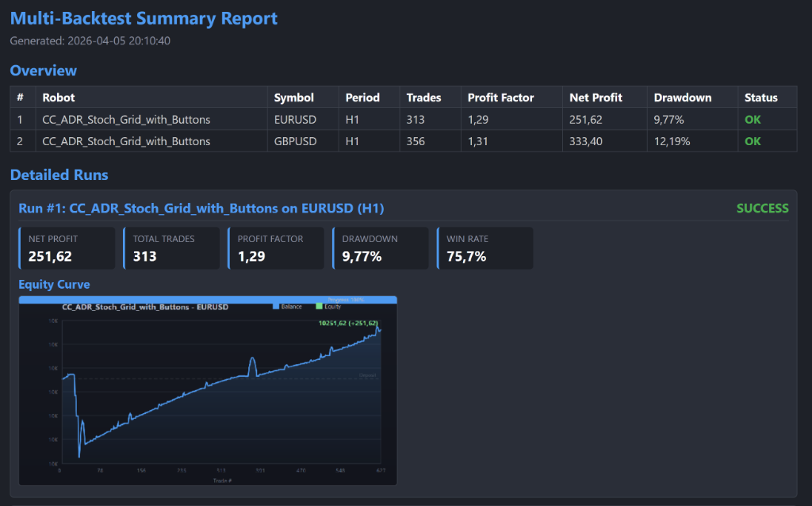Expand the Equity Curve panel
The image size is (812, 506).
[54, 284]
